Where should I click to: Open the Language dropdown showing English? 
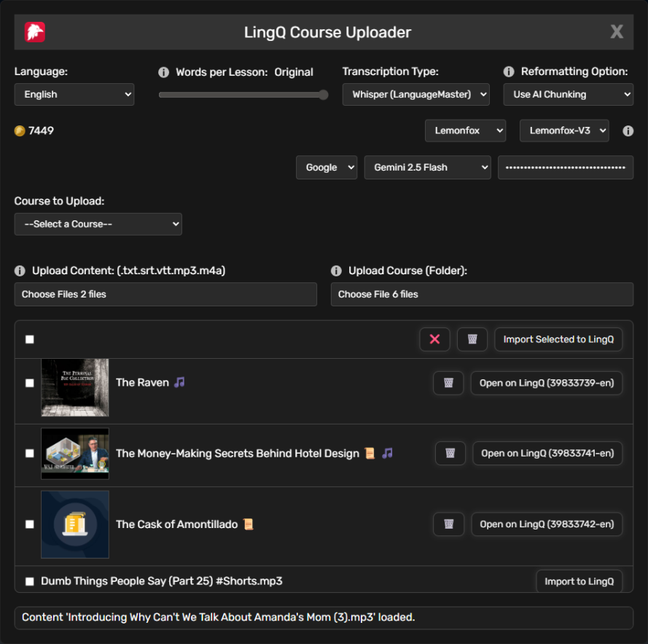click(74, 94)
